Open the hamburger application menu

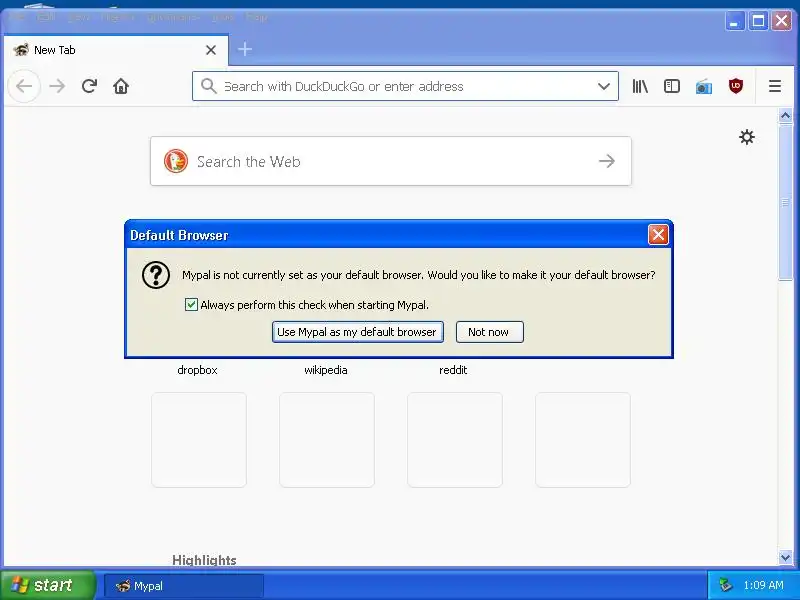774,86
